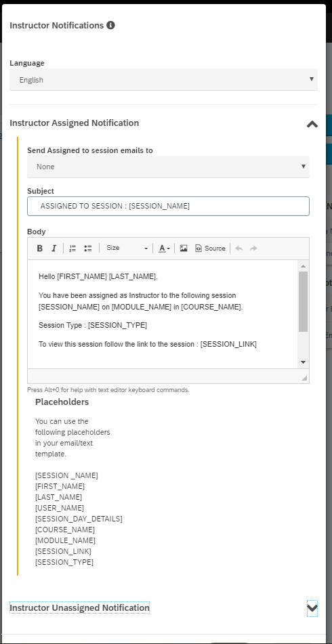332x644 pixels.
Task: Click the Instructor Notifications info icon
Action: [110, 25]
